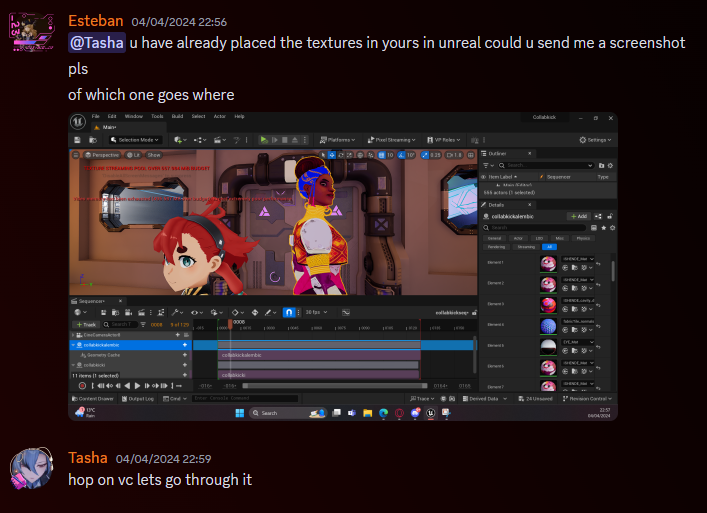707x513 pixels.
Task: Click the Element 1 material thumbnail
Action: click(548, 264)
